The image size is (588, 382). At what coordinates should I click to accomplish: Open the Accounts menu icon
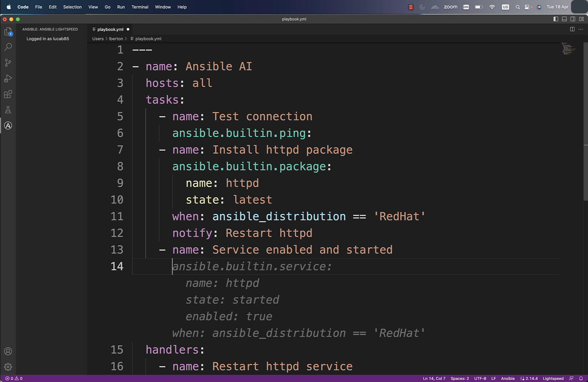tap(8, 351)
